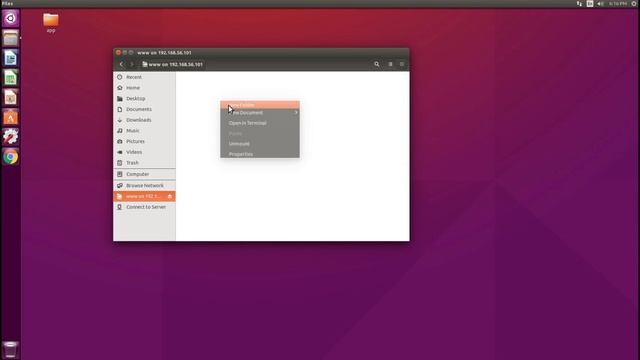The image size is (640, 360).
Task: Open Properties from context menu
Action: (x=260, y=154)
